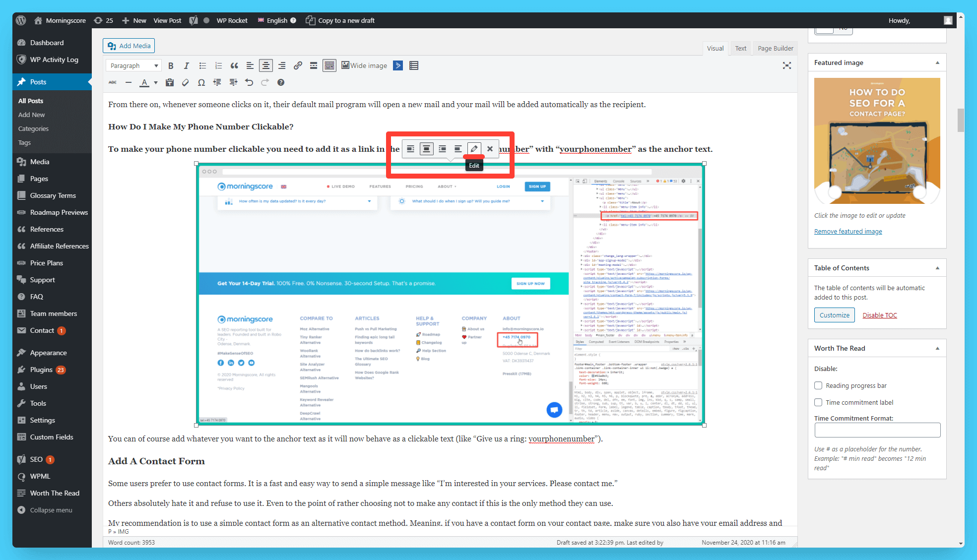Screen dimensions: 977x560
Task: Insert a table using the table icon
Action: click(x=414, y=66)
